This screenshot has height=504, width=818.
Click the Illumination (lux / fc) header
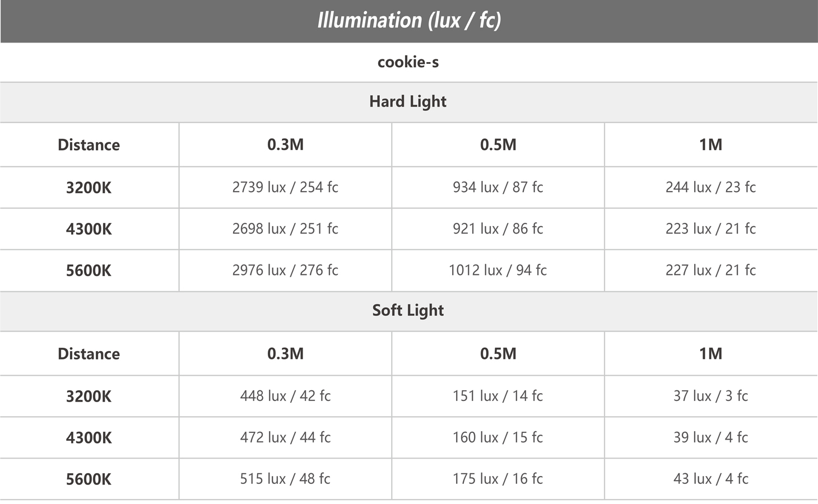[x=409, y=21]
